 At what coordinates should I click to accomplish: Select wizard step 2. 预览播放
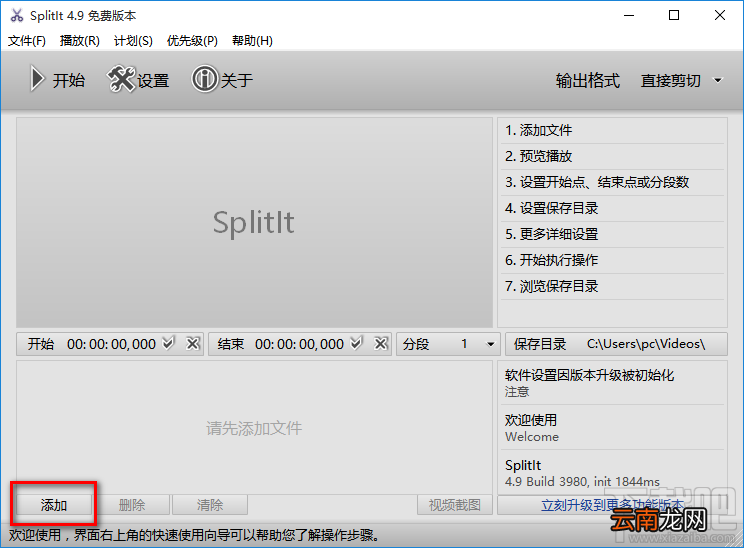[x=612, y=156]
